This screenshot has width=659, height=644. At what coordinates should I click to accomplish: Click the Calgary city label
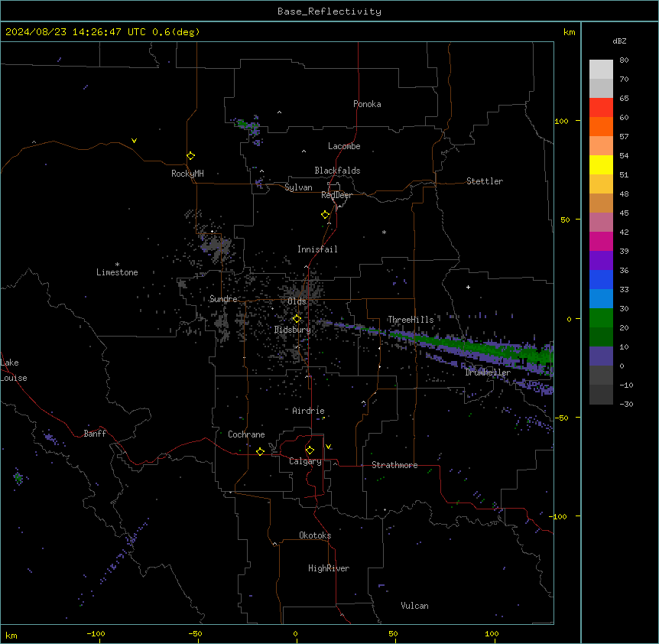coord(305,461)
